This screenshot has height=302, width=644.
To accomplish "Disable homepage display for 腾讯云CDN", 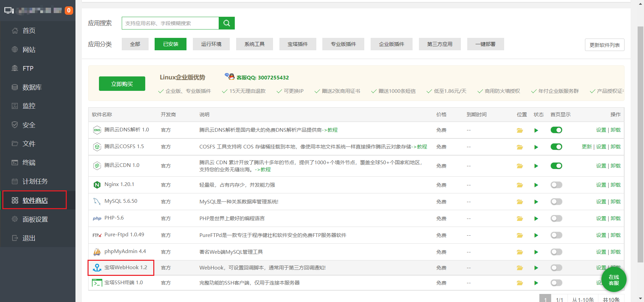I will (x=556, y=166).
